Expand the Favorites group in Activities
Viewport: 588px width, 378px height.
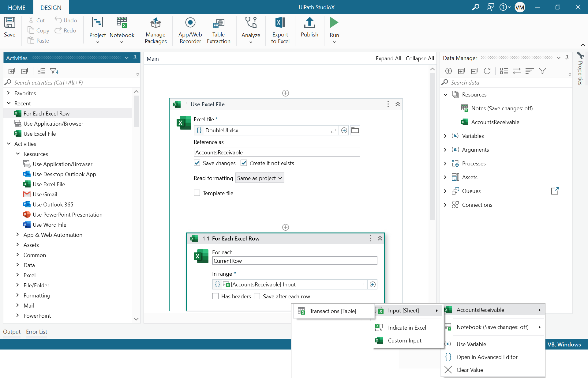[x=9, y=93]
